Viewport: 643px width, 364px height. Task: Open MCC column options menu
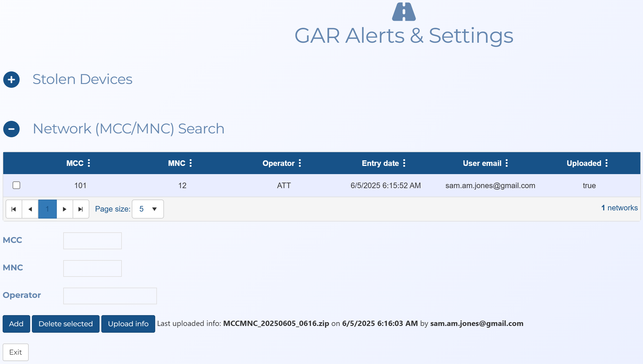[89, 163]
